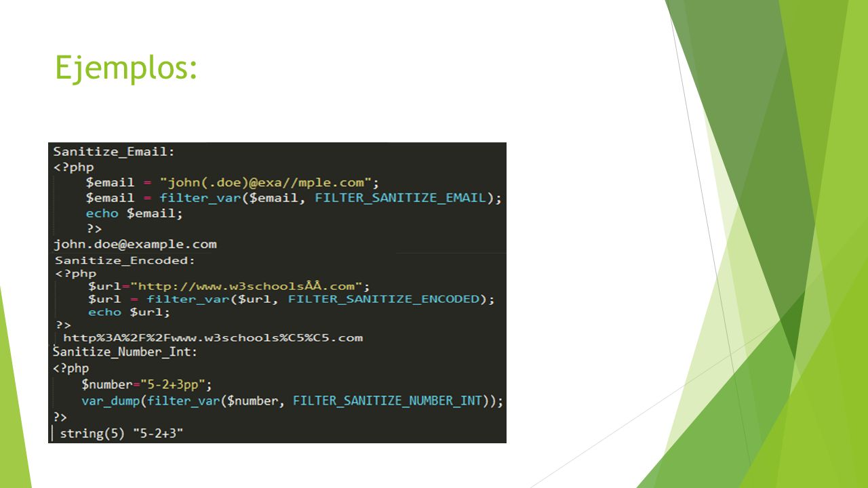Click the 'string(5) "5-2+3"' output line
The image size is (868, 488).
tap(122, 432)
